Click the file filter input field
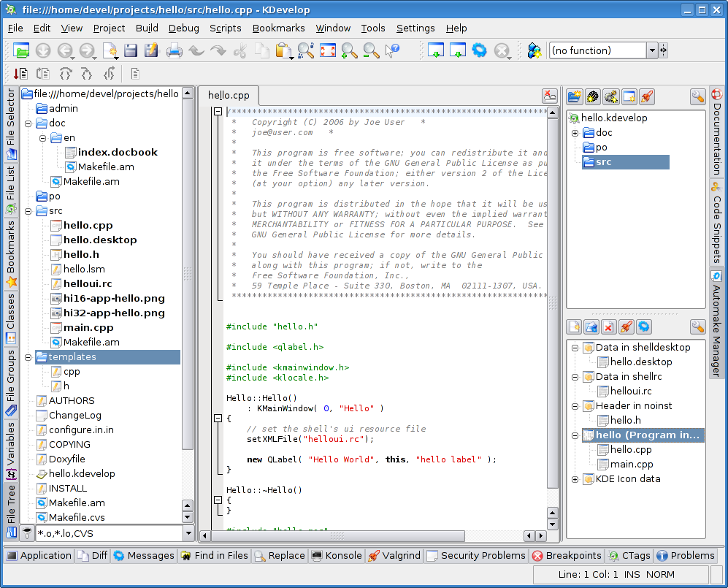 [x=107, y=533]
